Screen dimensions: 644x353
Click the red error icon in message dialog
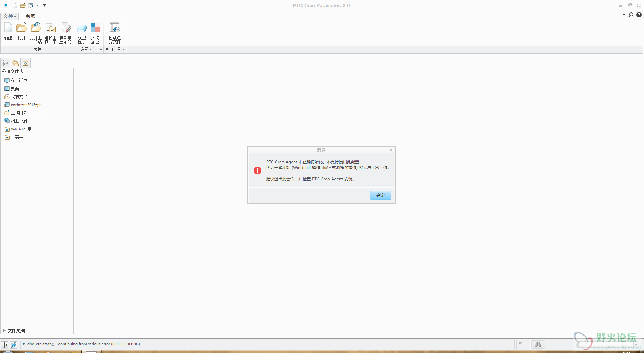[x=257, y=170]
